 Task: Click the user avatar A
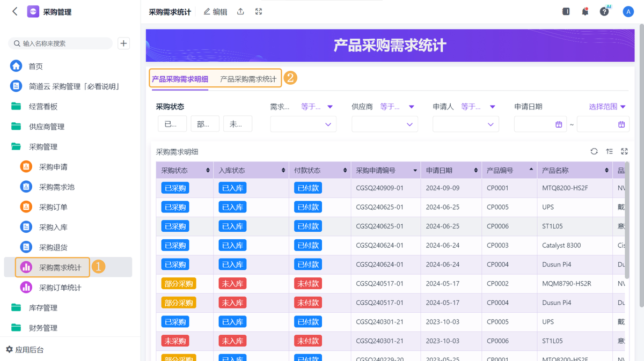[628, 12]
